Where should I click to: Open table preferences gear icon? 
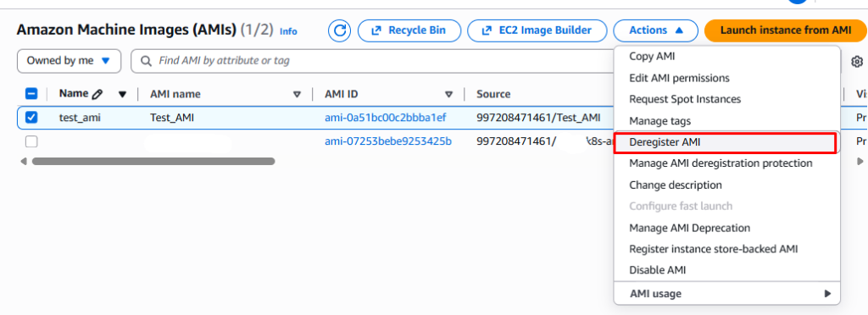point(858,61)
